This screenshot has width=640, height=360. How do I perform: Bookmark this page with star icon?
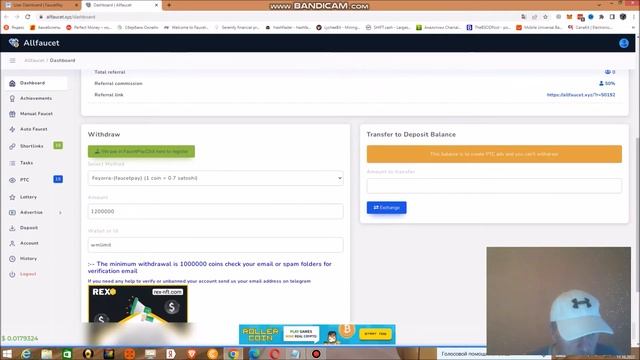545,17
